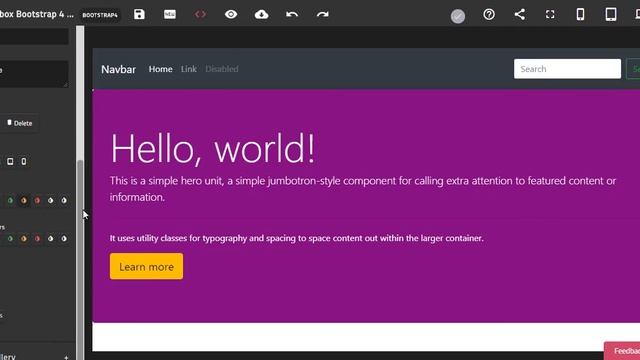Image resolution: width=640 pixels, height=360 pixels.
Task: Share the project using share icon
Action: click(x=520, y=14)
